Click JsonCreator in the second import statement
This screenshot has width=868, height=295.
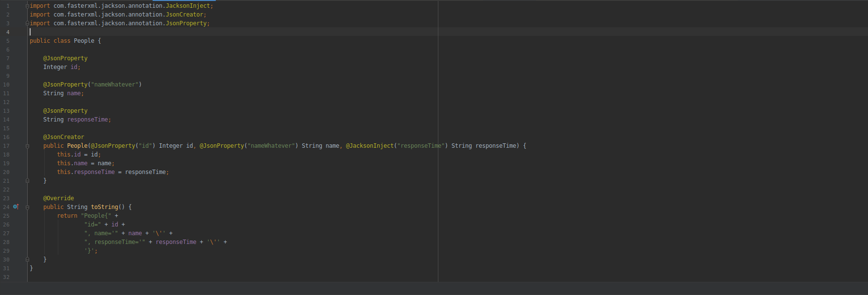pos(184,15)
